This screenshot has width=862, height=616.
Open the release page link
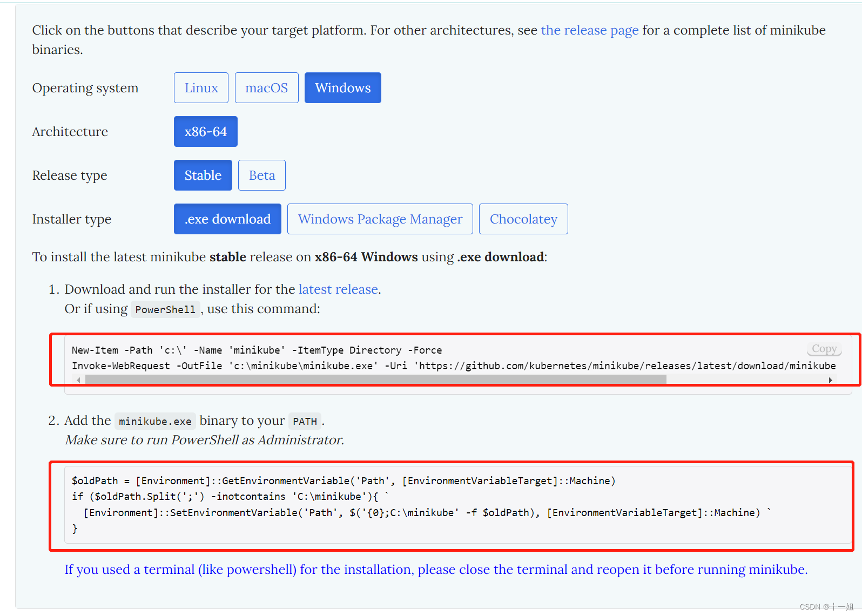(590, 30)
